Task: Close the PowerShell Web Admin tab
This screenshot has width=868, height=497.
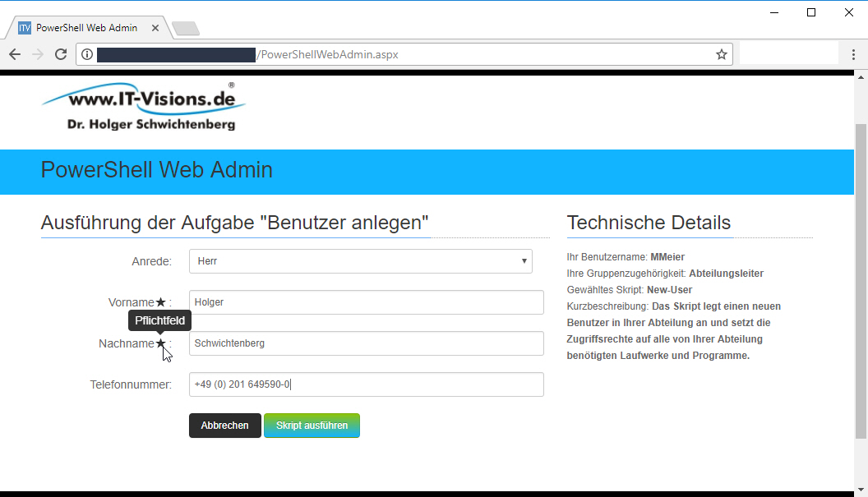Action: (155, 28)
